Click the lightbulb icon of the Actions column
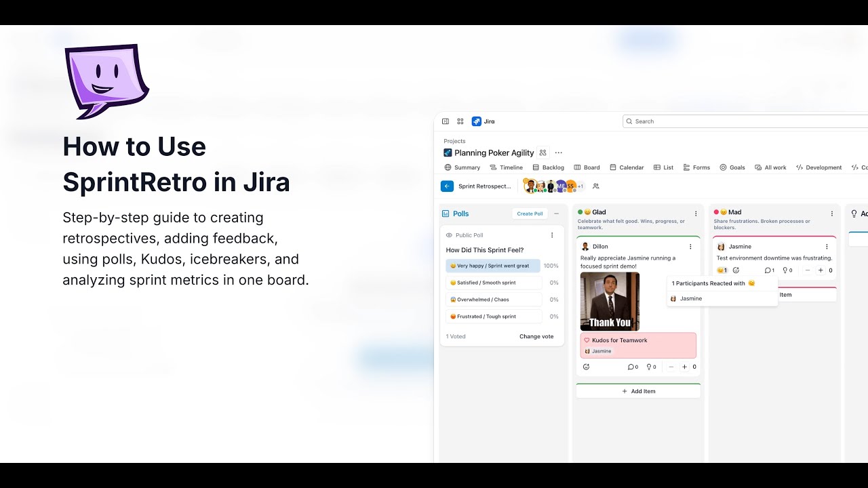The height and width of the screenshot is (488, 868). click(x=854, y=213)
